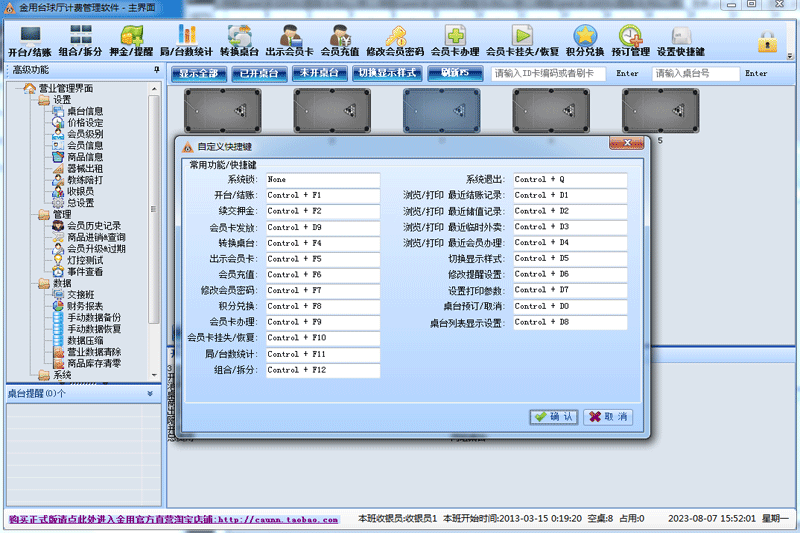Open the Taobao store purchase link
Viewport: 800px width, 533px height.
pyautogui.click(x=173, y=519)
